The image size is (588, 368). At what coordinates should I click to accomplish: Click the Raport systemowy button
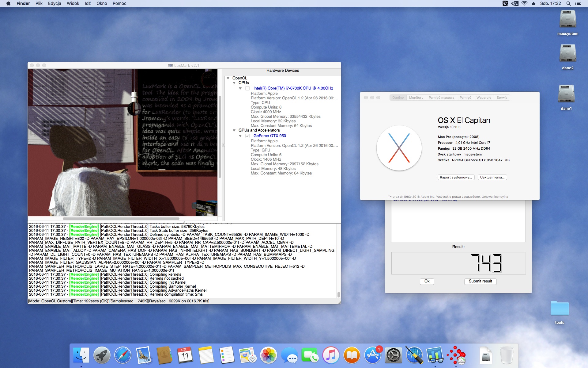coord(456,177)
